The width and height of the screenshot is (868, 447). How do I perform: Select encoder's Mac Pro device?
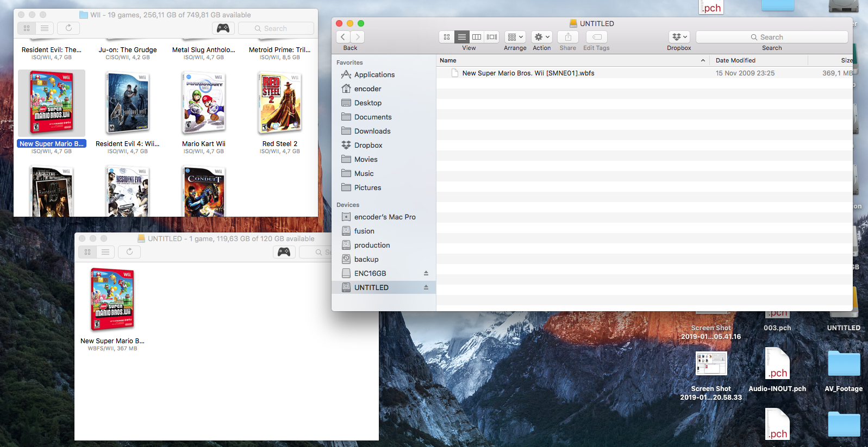384,217
